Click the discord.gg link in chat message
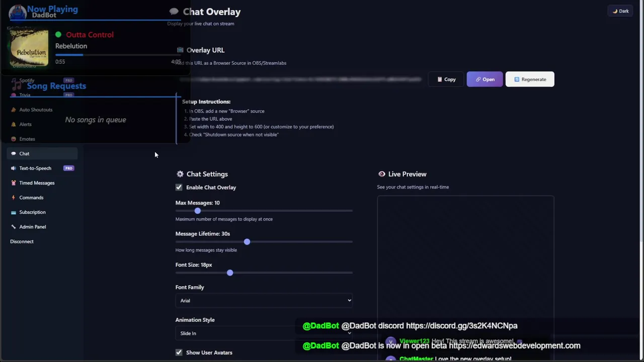Screen dimensions: 644x362 coord(461,326)
